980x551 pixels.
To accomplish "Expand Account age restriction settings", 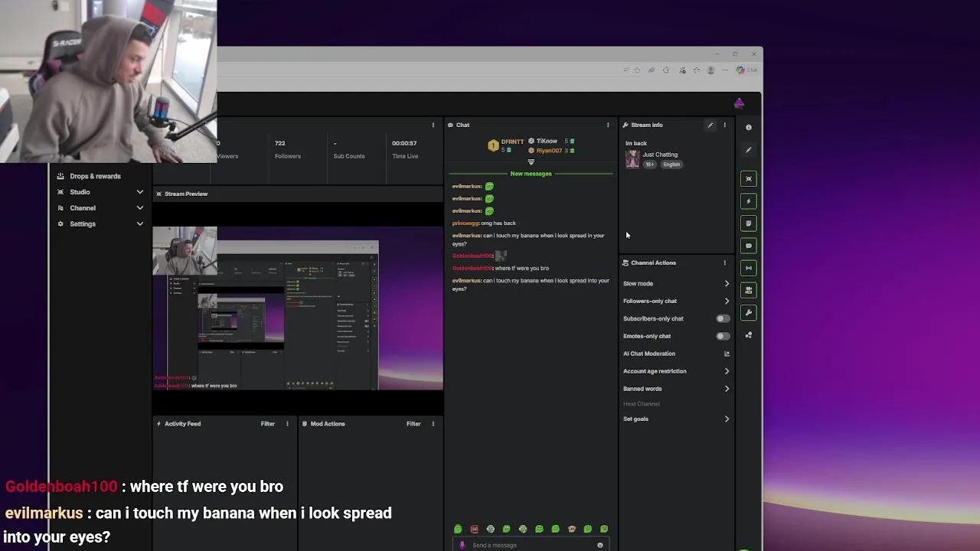I will point(727,371).
